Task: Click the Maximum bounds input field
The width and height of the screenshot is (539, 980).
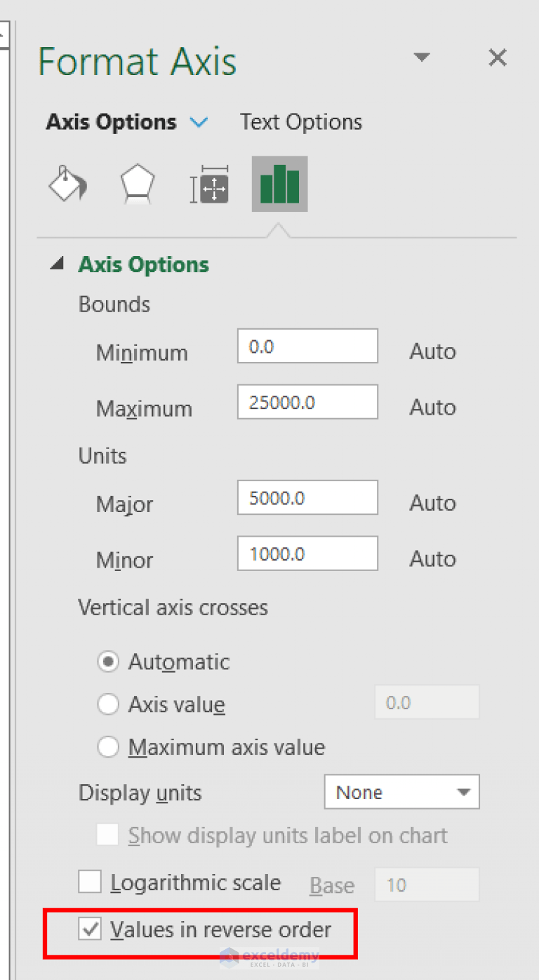Action: (x=307, y=403)
